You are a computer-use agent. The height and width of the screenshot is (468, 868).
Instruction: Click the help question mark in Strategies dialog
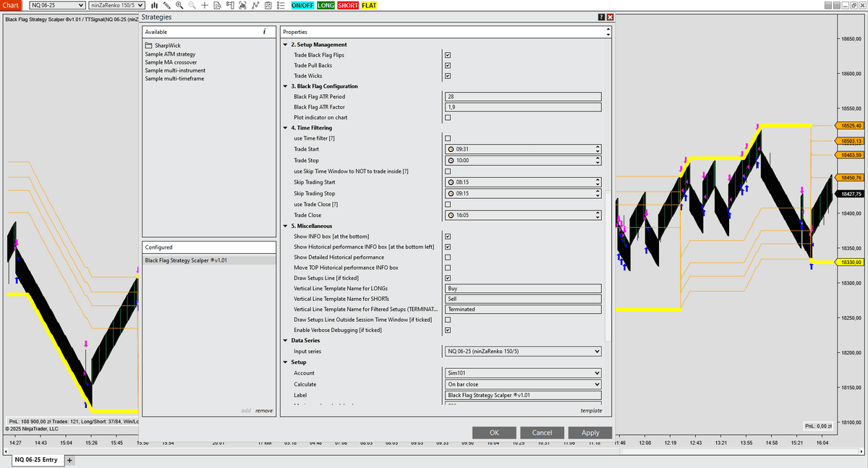click(601, 17)
